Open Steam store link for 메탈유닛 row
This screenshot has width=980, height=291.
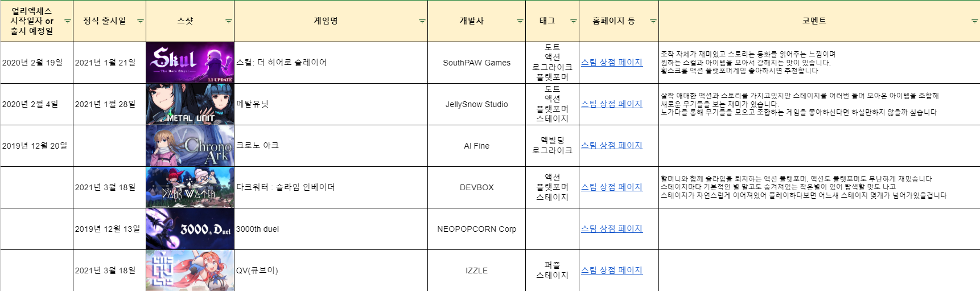(x=612, y=104)
